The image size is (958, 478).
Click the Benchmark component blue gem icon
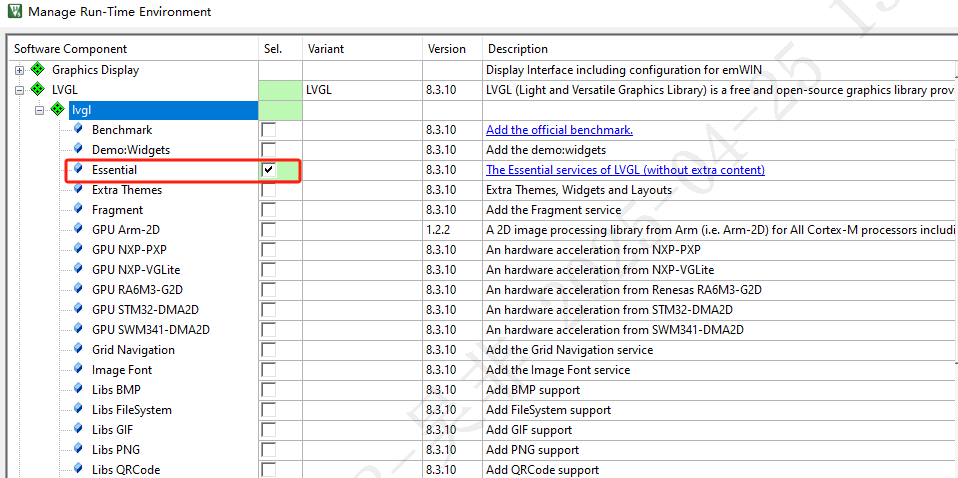coord(78,129)
